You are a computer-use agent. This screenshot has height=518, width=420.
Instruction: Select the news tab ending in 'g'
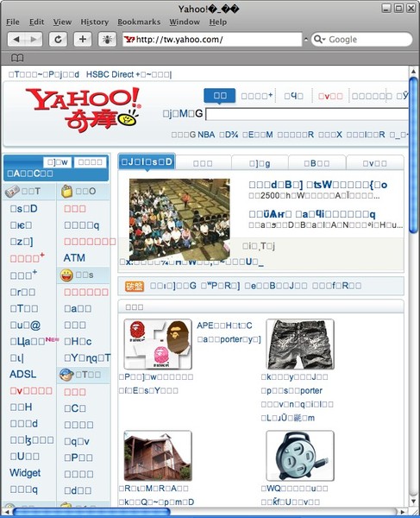pyautogui.click(x=260, y=163)
